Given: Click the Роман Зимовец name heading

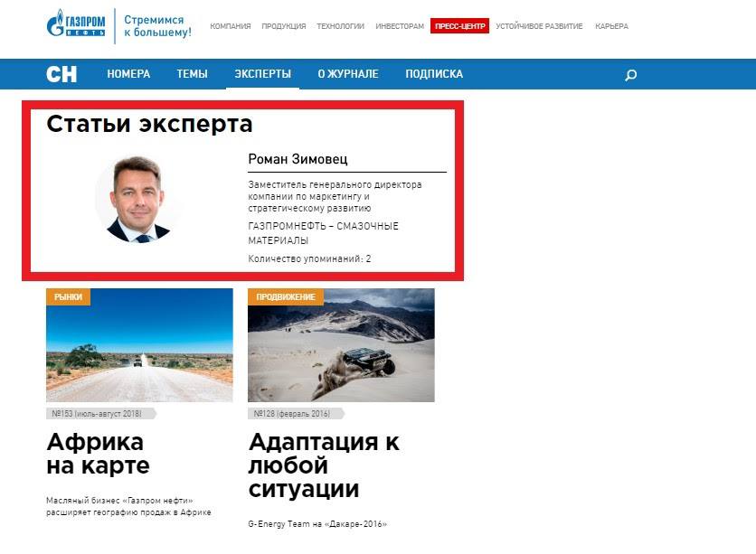Looking at the screenshot, I should (298, 160).
